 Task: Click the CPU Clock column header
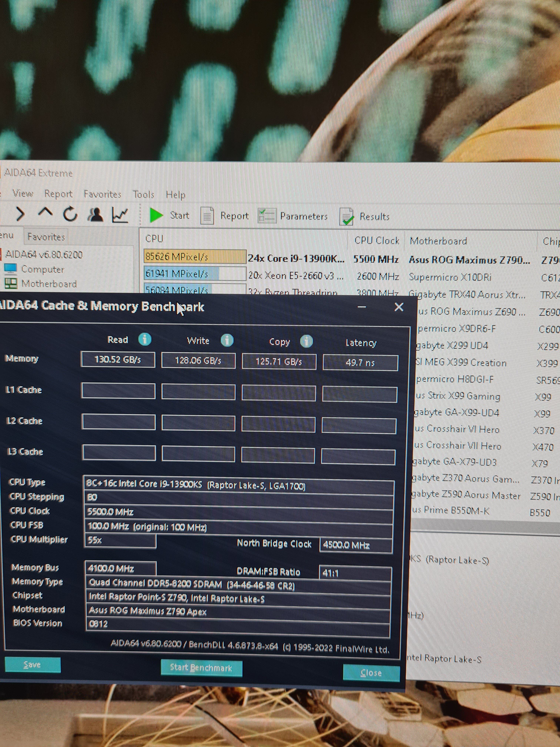point(377,240)
